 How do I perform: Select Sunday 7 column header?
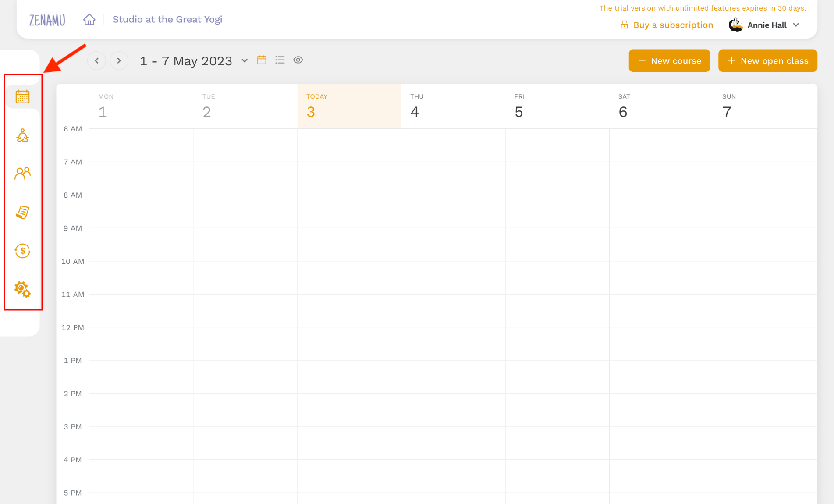tap(765, 106)
